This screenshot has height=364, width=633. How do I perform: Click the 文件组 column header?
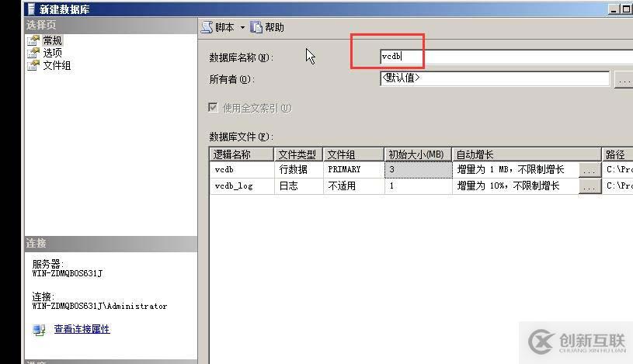[x=353, y=154]
